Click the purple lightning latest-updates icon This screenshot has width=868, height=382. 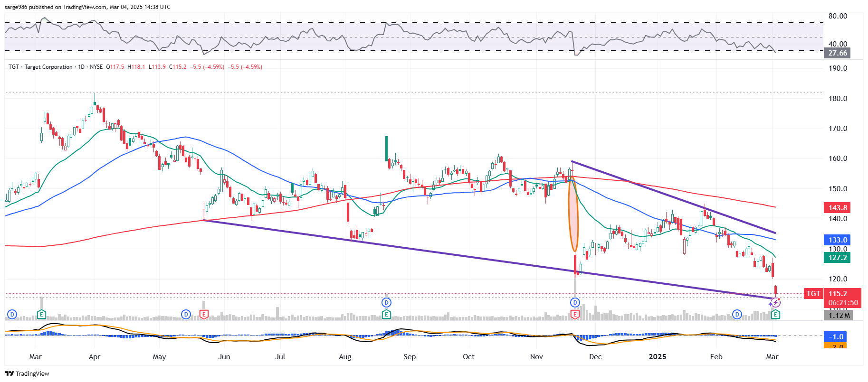(x=775, y=303)
